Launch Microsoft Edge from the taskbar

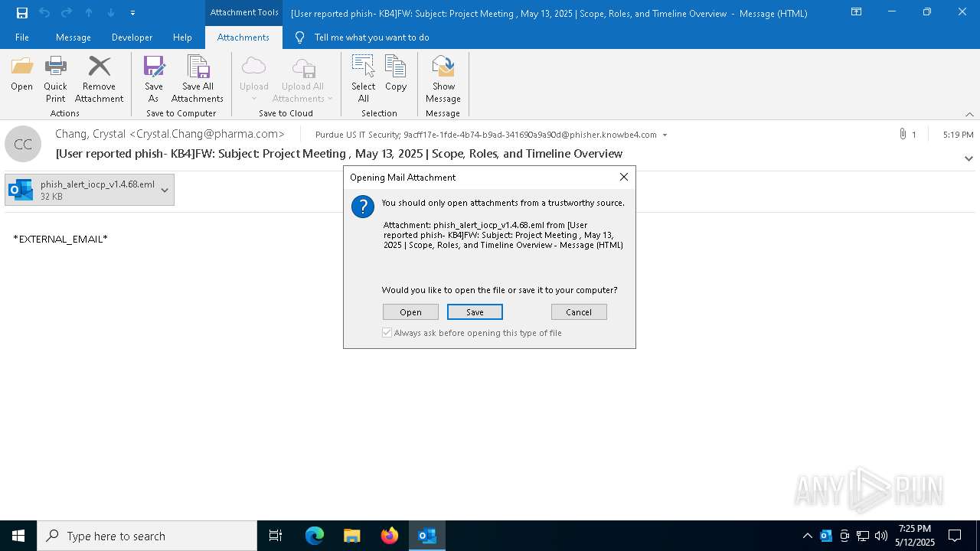(x=315, y=536)
